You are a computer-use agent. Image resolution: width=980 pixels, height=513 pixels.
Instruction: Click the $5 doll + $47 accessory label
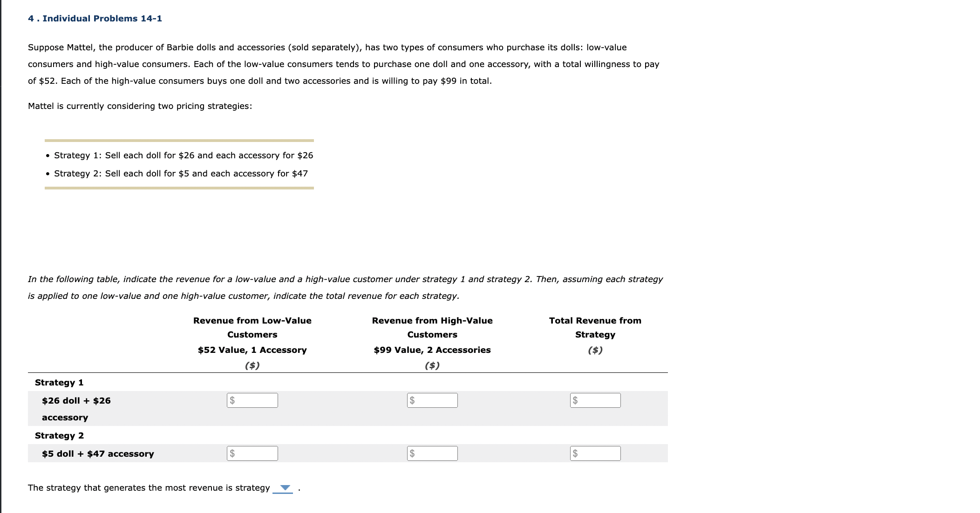(x=97, y=453)
